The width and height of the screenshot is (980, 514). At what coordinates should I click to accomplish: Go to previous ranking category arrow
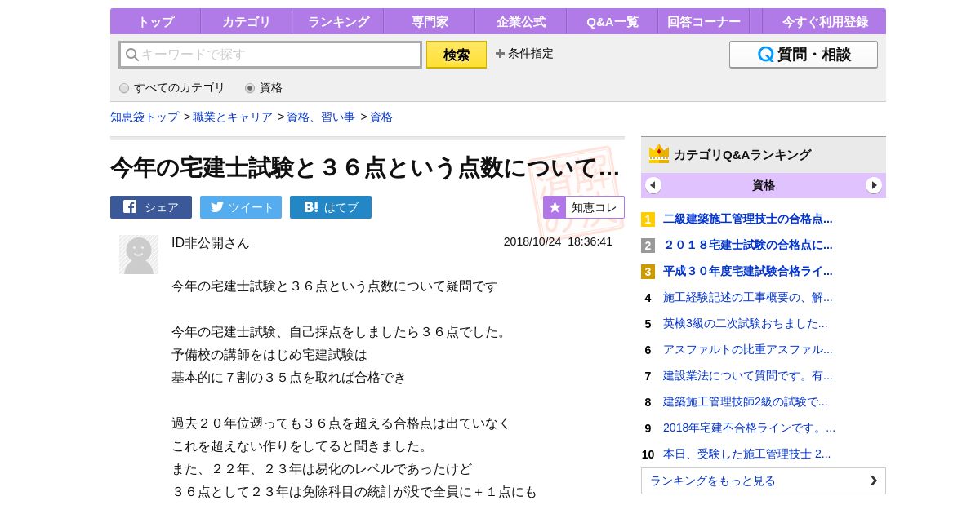[653, 185]
